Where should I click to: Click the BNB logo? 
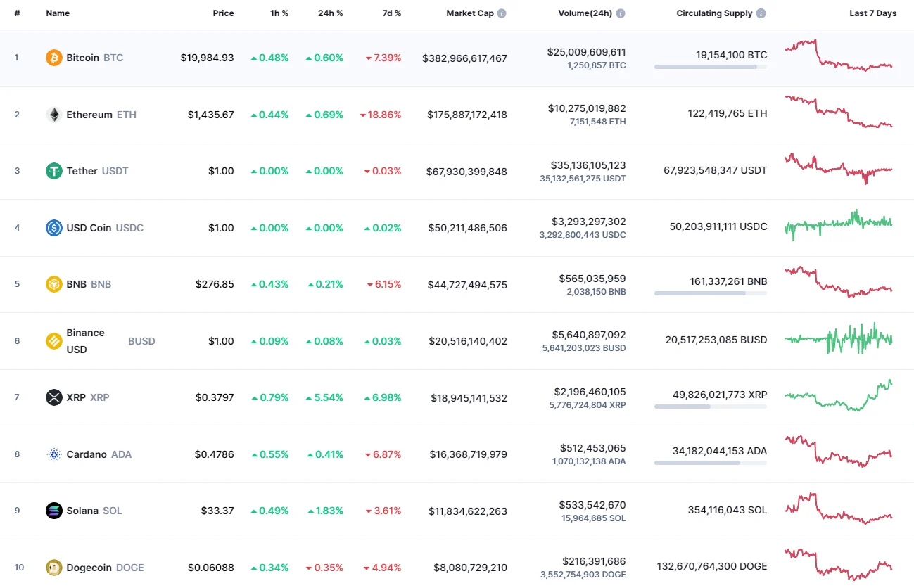[53, 284]
